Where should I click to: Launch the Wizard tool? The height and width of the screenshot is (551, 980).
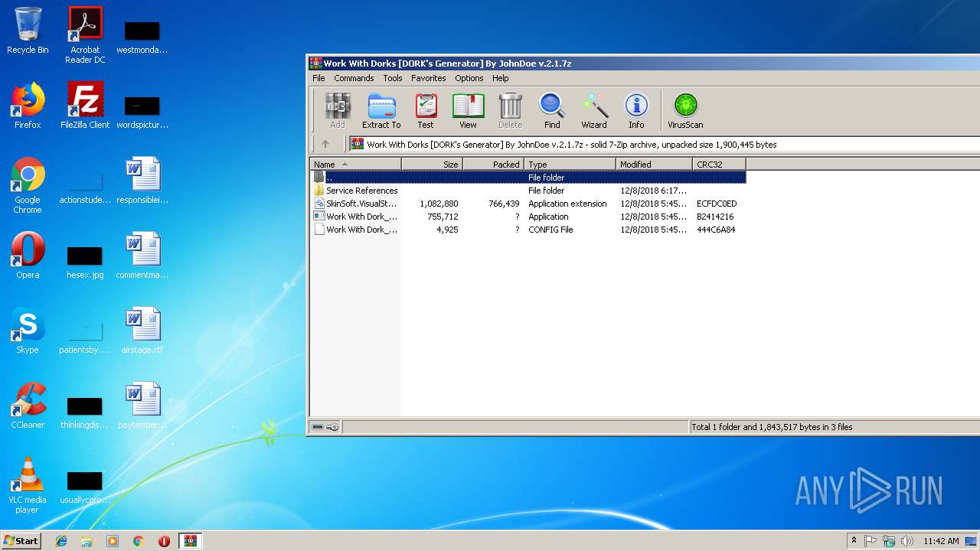[x=594, y=110]
